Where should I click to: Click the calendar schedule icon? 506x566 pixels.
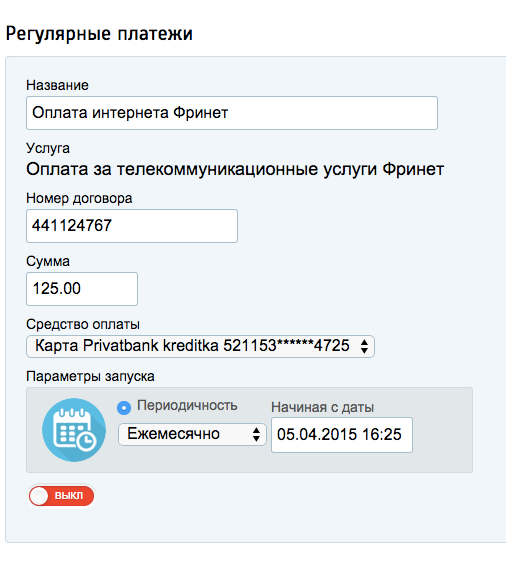(74, 430)
